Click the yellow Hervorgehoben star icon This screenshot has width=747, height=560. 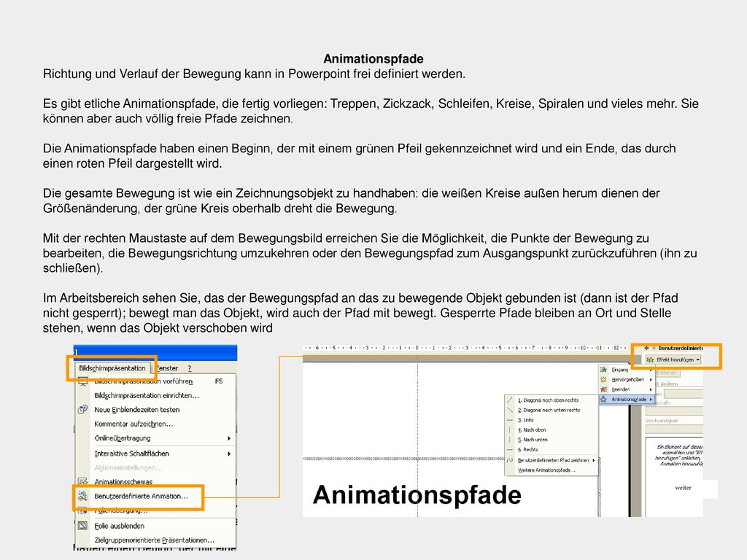click(x=603, y=379)
